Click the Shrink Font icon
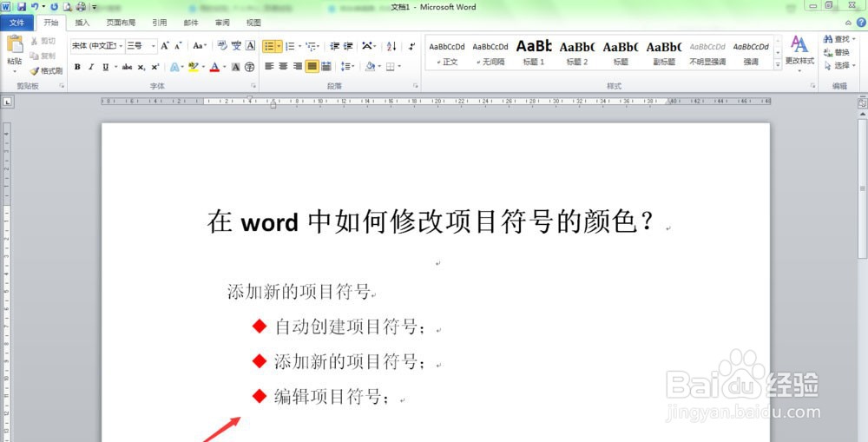The image size is (868, 442). coord(178,46)
